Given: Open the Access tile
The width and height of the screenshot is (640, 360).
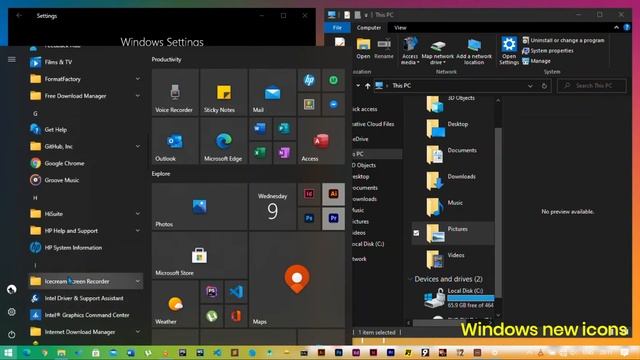Looking at the screenshot, I should [x=321, y=141].
